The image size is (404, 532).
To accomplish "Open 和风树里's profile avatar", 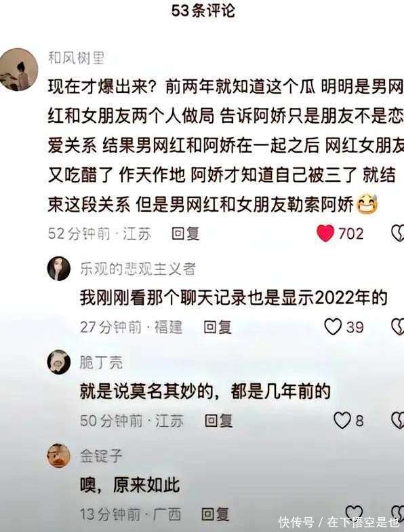I will tap(19, 69).
